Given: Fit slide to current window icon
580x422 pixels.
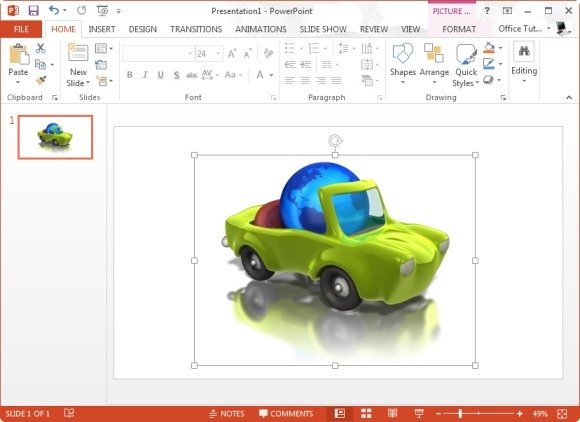Looking at the screenshot, I should (562, 413).
